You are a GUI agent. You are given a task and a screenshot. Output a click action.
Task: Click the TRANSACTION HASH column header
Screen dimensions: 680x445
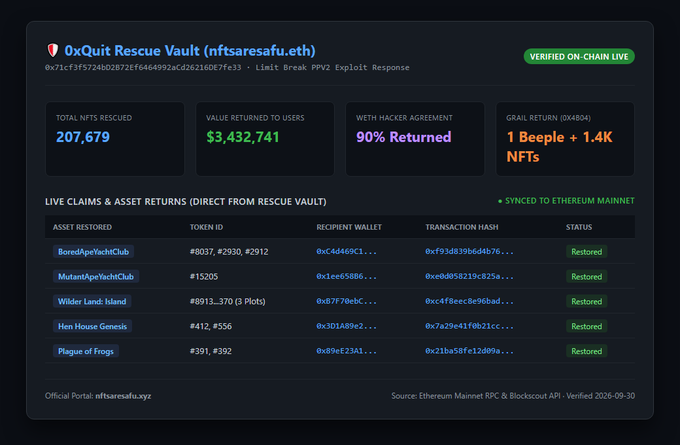coord(462,227)
